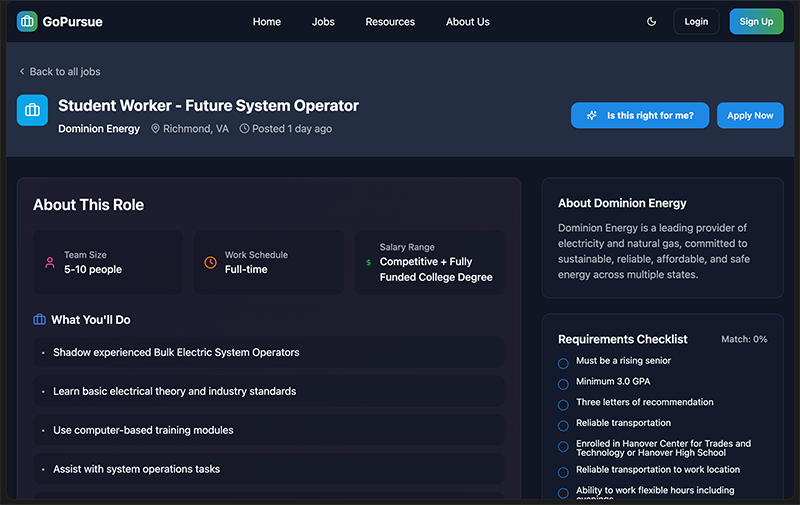Go back to all jobs
This screenshot has width=800, height=505.
[x=60, y=71]
